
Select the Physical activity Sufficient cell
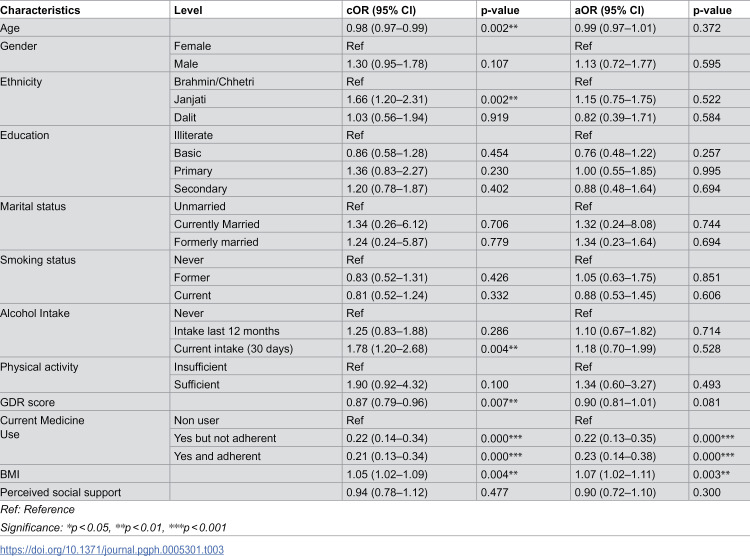[197, 385]
